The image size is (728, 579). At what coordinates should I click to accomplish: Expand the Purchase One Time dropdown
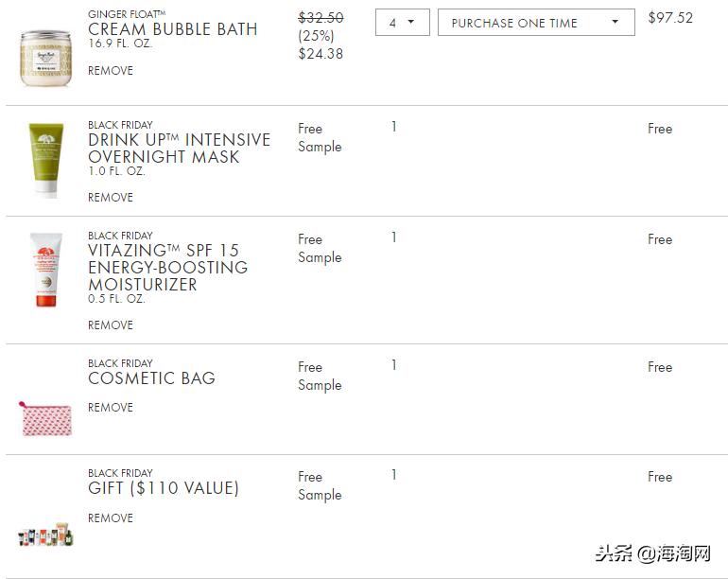tap(535, 23)
